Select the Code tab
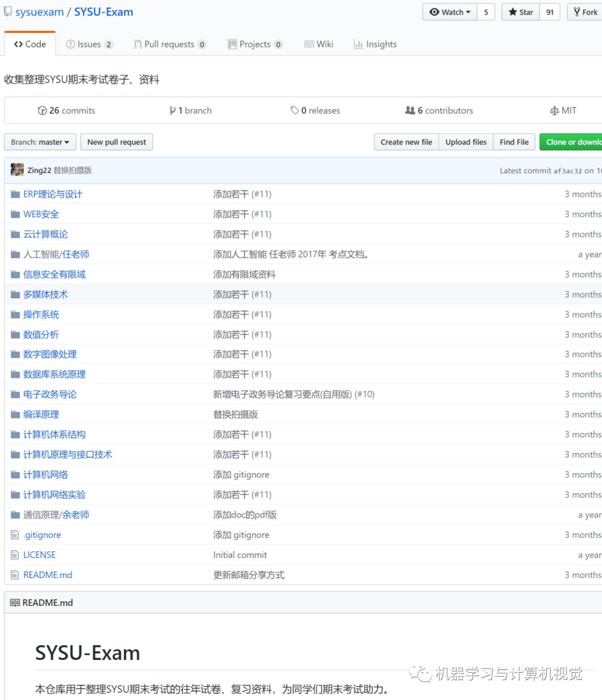The image size is (602, 700). tap(30, 44)
